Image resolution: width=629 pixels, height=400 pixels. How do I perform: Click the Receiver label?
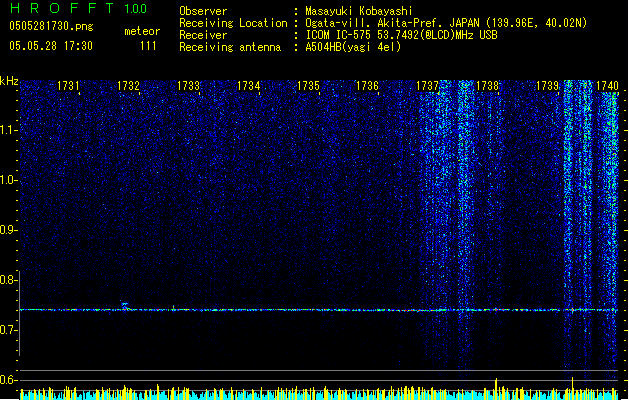[x=203, y=35]
